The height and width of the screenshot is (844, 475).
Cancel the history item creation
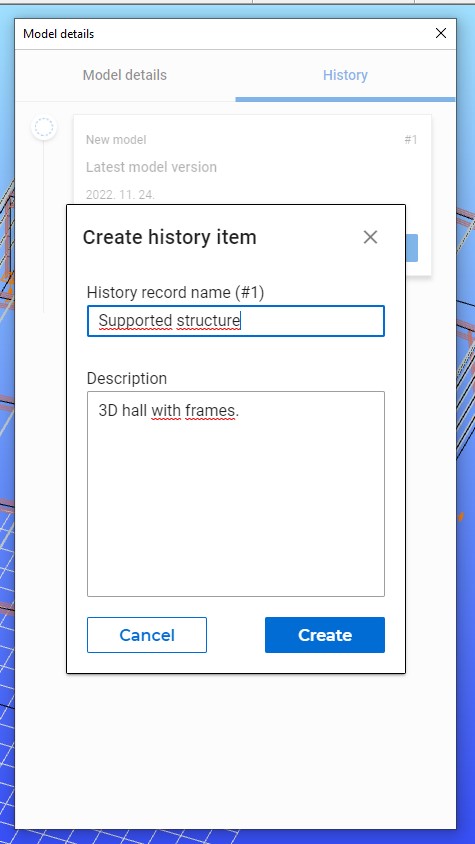point(146,635)
